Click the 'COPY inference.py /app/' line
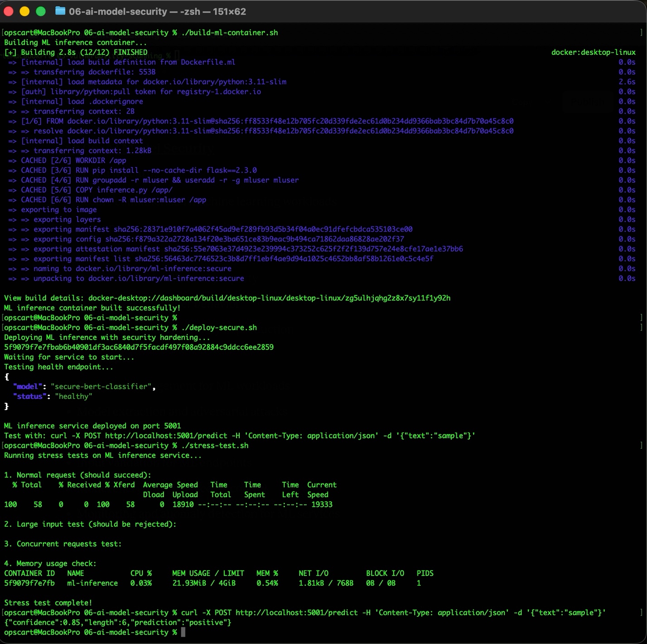The height and width of the screenshot is (644, 647). 90,190
